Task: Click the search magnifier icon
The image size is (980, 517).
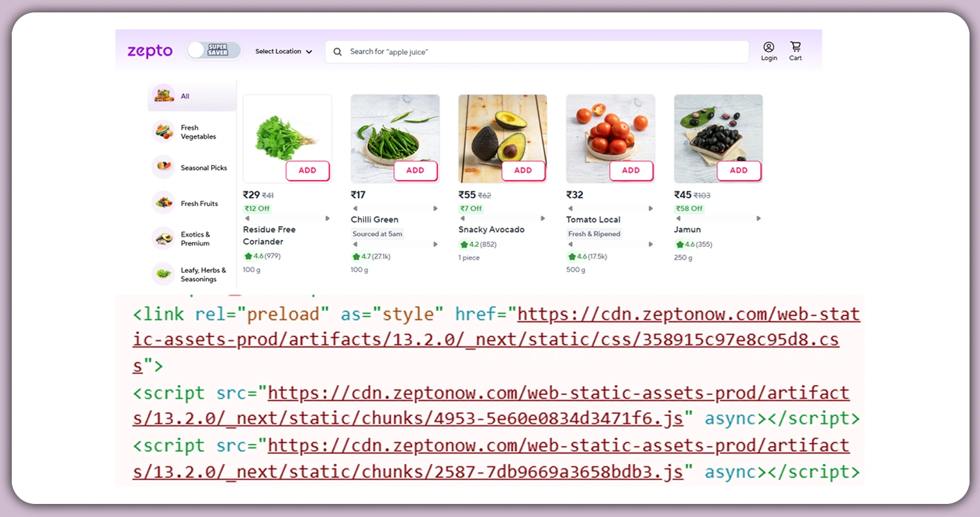Action: 337,52
